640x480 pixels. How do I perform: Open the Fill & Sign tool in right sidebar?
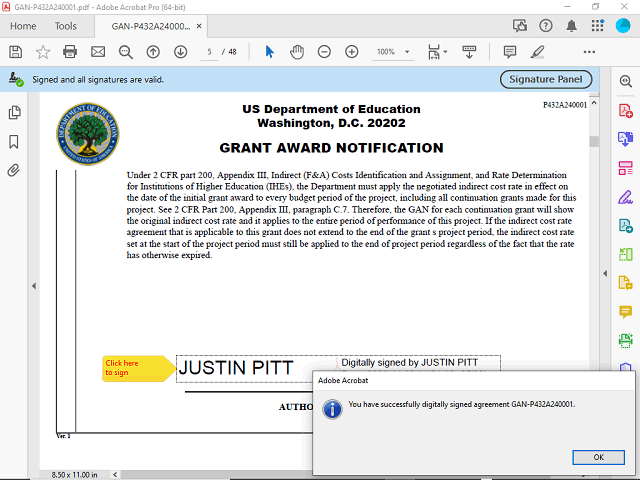(x=626, y=196)
